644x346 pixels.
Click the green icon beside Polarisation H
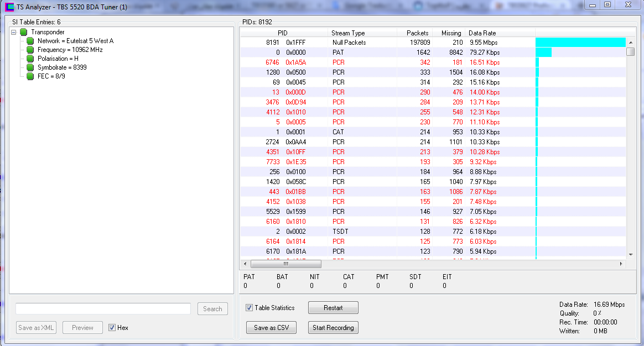tap(30, 59)
